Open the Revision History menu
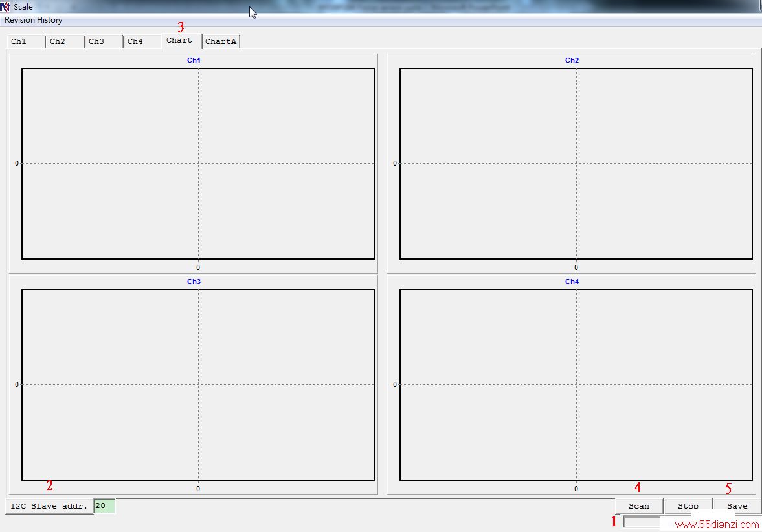Image resolution: width=762 pixels, height=532 pixels. pos(34,20)
